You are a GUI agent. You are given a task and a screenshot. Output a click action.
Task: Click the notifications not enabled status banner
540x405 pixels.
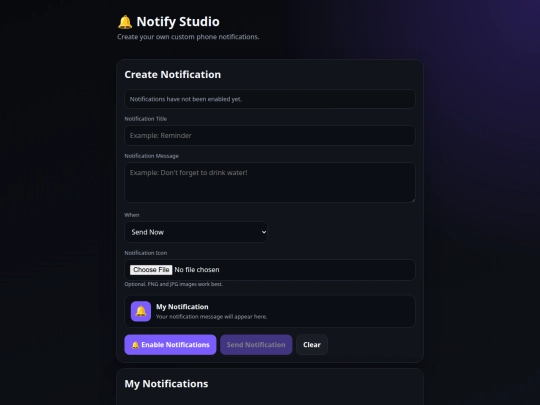(x=270, y=99)
